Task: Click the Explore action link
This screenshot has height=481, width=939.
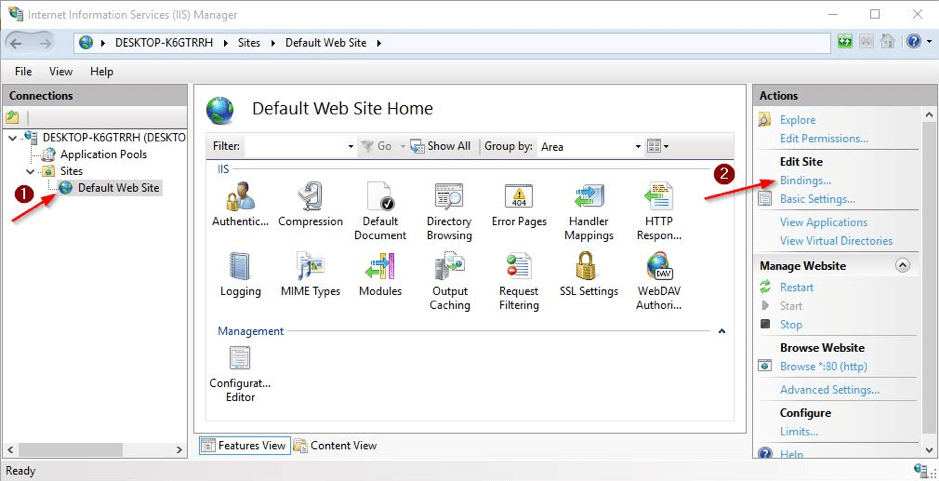Action: (797, 120)
